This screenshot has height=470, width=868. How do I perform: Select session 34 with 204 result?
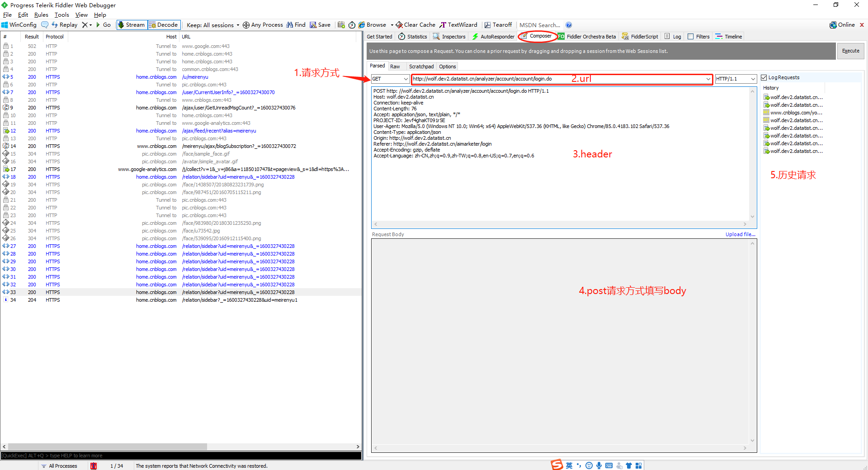181,300
